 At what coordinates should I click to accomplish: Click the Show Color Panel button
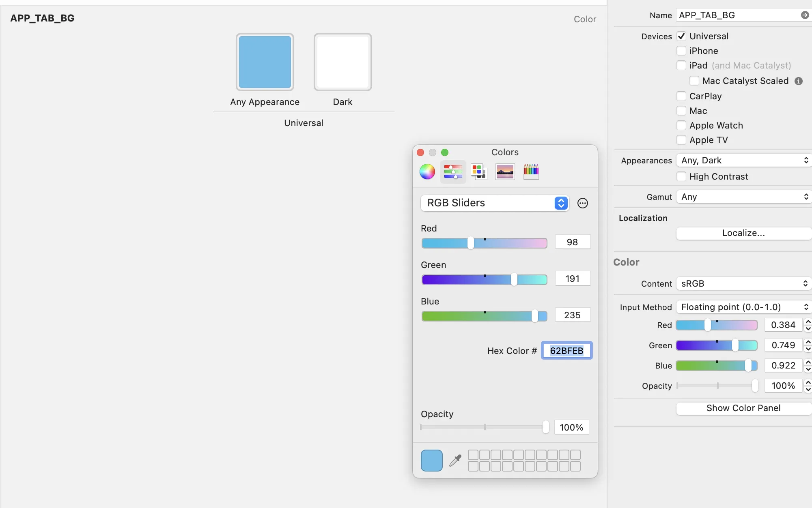[743, 408]
